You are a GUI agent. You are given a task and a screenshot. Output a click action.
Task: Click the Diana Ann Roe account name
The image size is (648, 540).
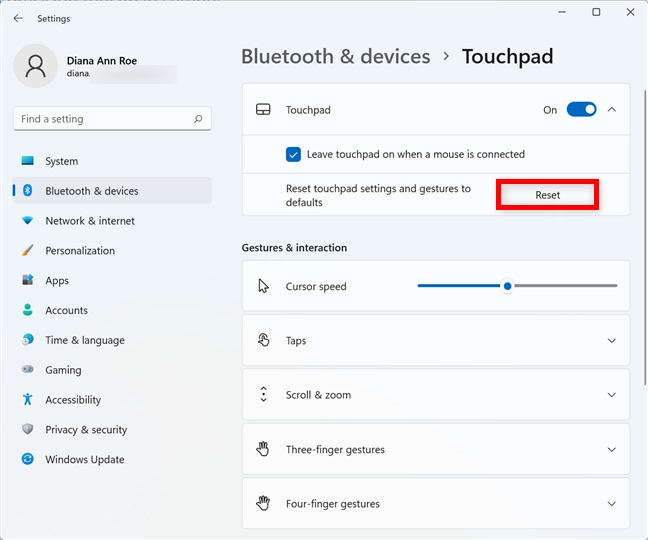coord(102,61)
